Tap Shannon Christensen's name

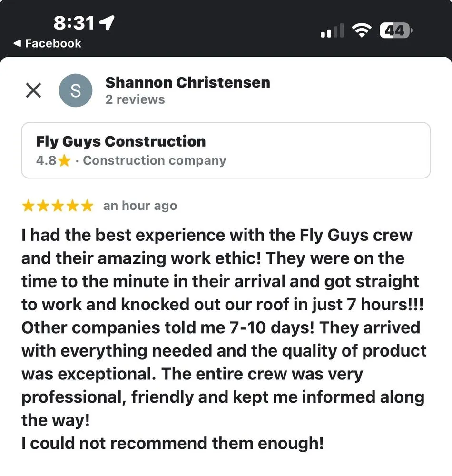click(188, 82)
